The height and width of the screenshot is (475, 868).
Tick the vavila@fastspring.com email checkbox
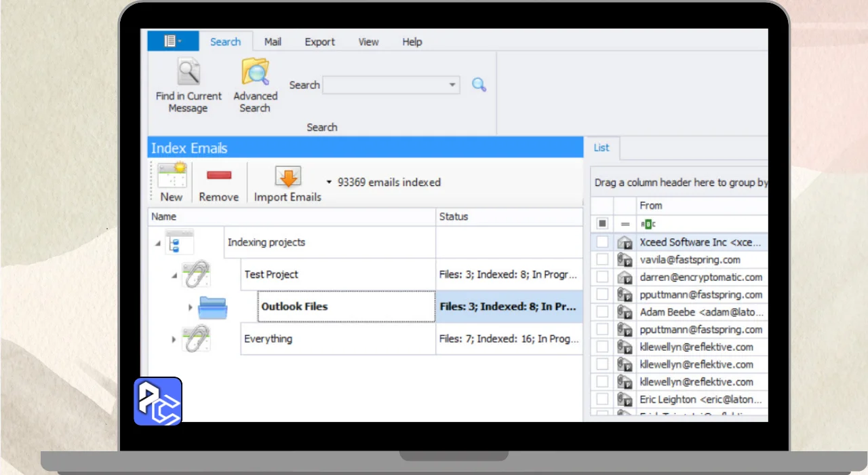602,260
